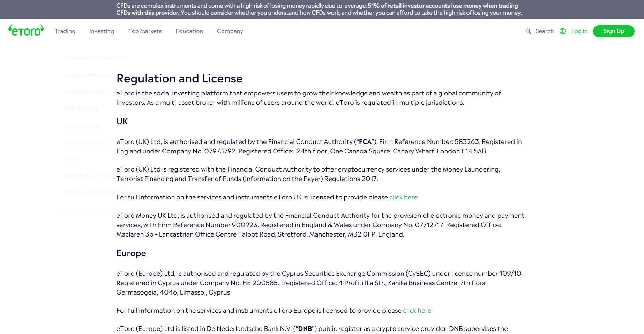Image resolution: width=644 pixels, height=334 pixels.
Task: Select faded 'Local Trading' dropdown item
Action: coord(82,125)
